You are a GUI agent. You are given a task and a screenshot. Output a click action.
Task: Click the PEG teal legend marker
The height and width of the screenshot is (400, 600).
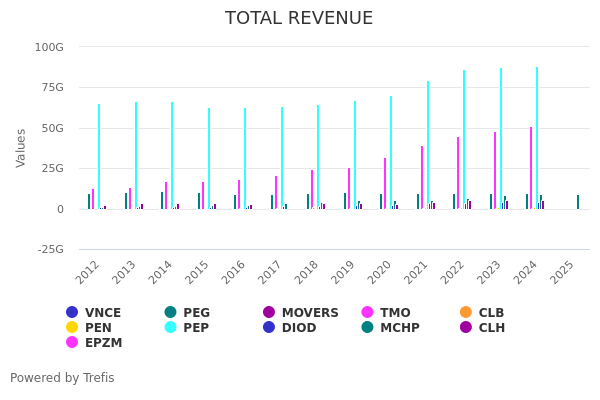tap(171, 313)
